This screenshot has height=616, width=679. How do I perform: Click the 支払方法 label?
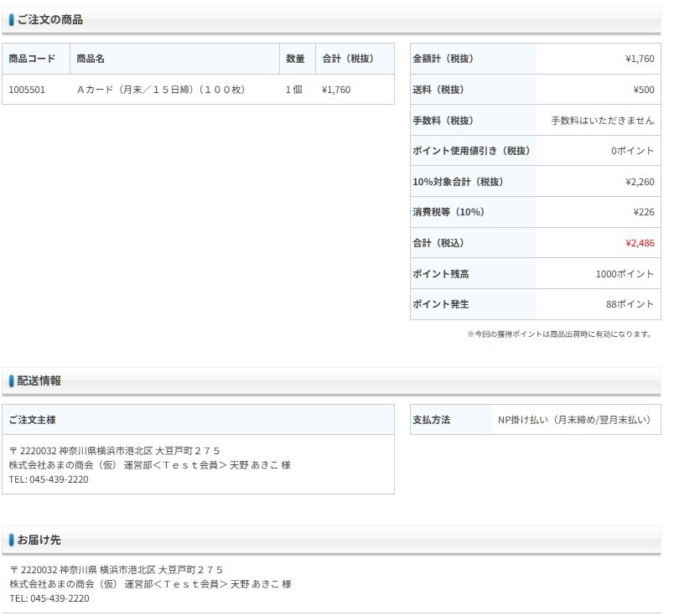point(432,420)
